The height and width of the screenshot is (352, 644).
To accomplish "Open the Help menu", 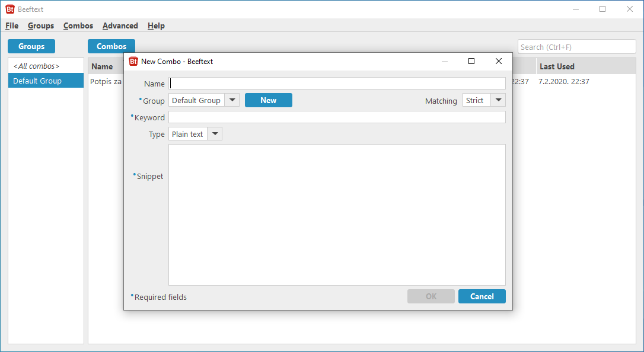I will 156,25.
